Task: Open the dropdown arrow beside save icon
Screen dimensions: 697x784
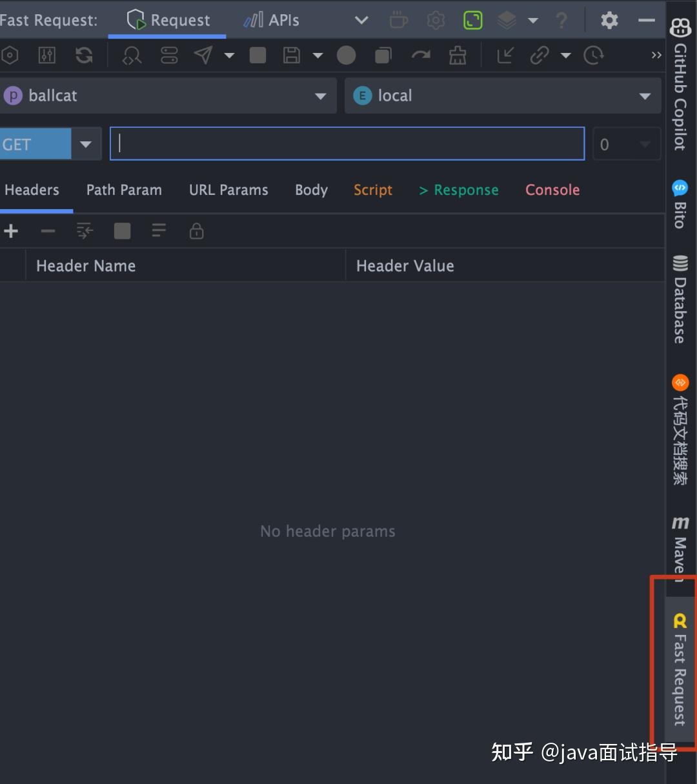Action: pyautogui.click(x=318, y=55)
